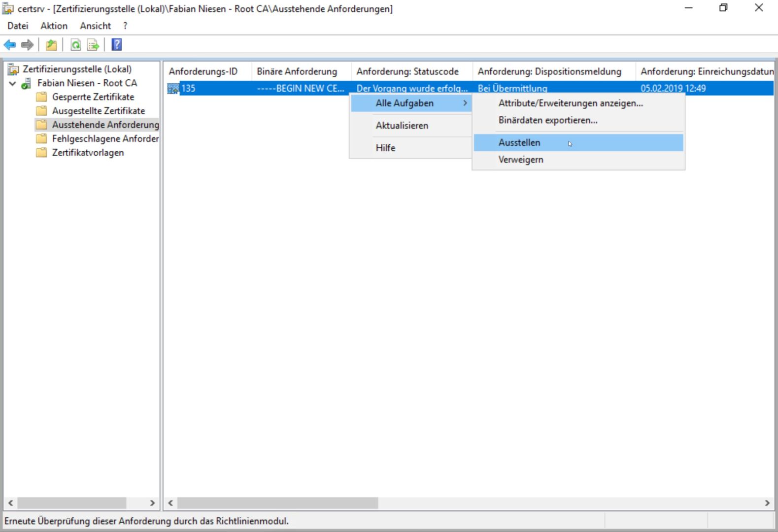Click the -----BEGIN NEW CE... cell

[x=301, y=89]
